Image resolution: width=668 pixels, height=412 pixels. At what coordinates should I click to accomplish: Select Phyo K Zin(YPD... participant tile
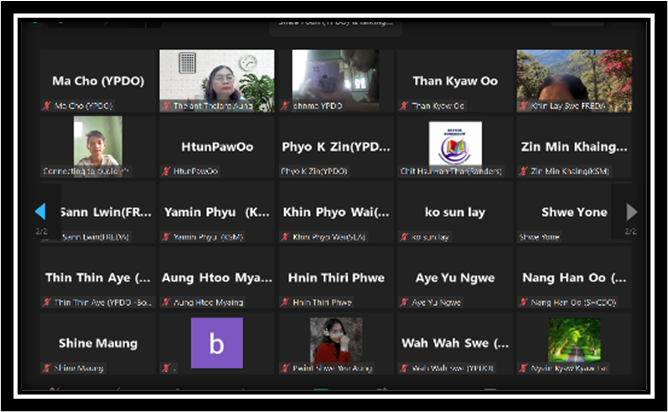pos(336,147)
